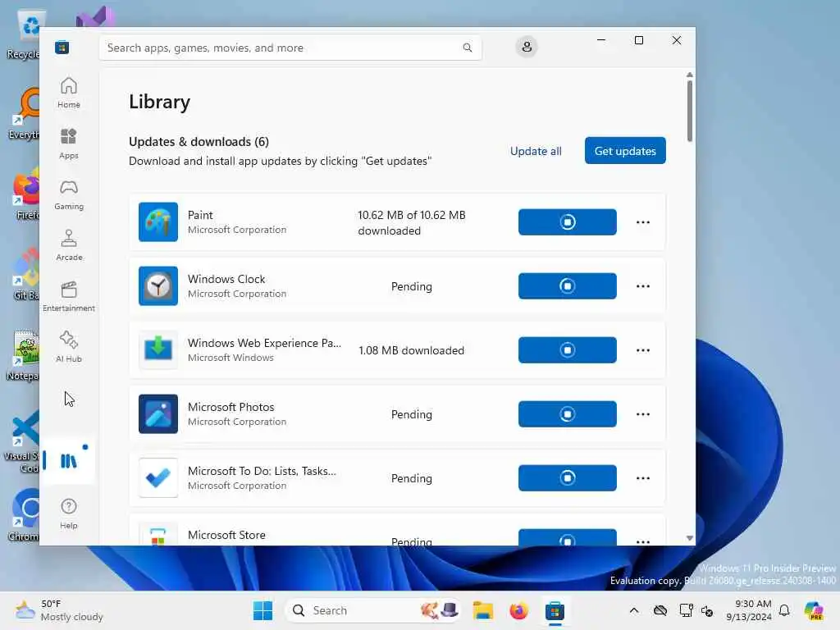
Task: Click the Windows Clock title text
Action: 226,279
